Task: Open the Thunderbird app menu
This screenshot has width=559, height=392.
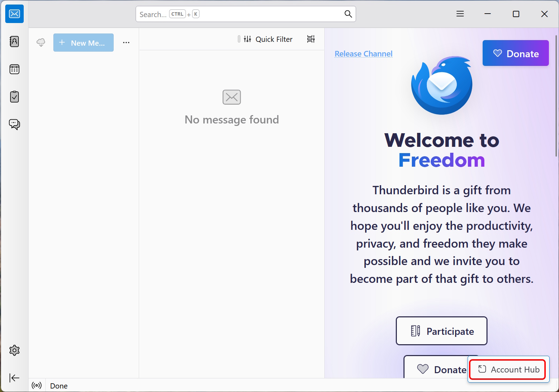Action: click(460, 14)
